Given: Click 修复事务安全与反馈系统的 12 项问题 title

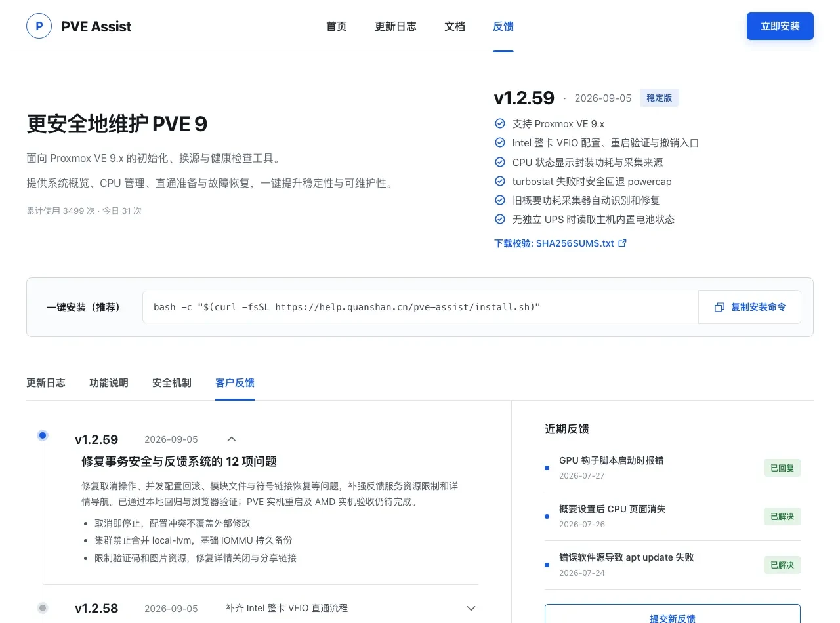Looking at the screenshot, I should click(x=179, y=462).
